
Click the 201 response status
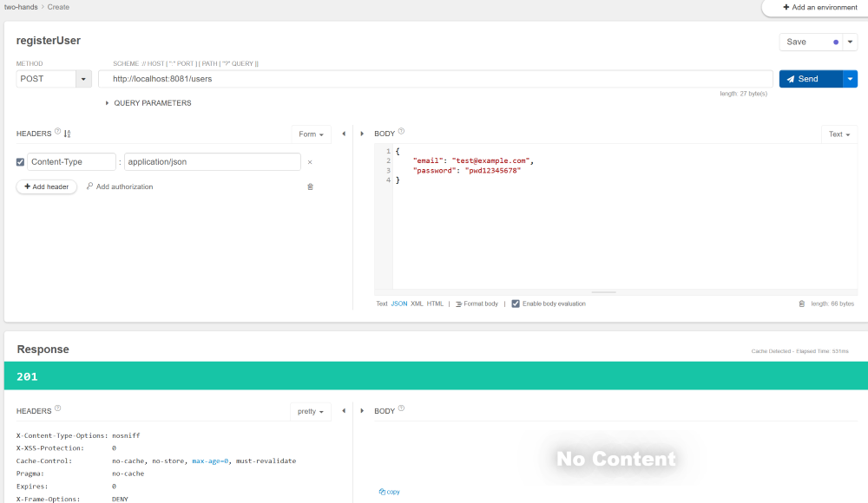click(27, 377)
